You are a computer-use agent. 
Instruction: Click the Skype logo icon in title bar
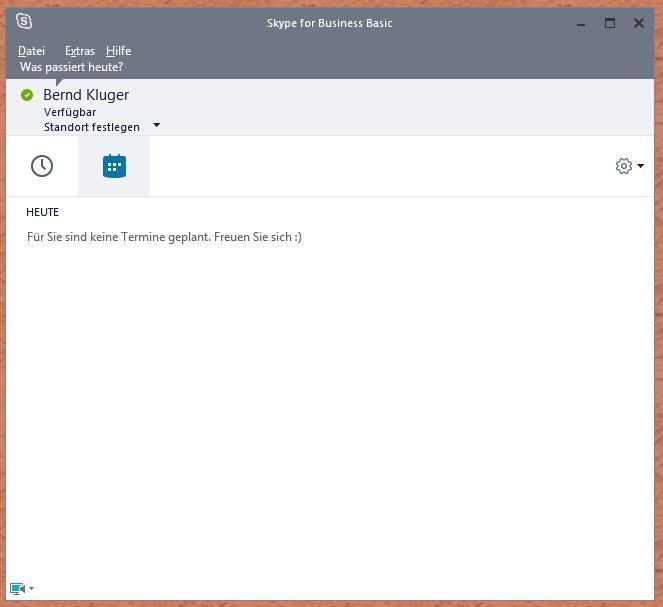tap(24, 21)
